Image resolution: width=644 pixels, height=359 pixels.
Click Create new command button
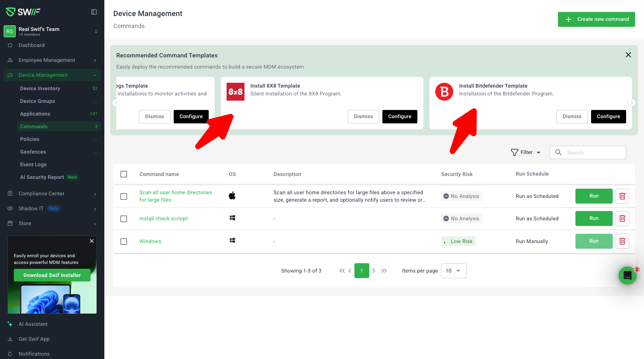(x=596, y=19)
